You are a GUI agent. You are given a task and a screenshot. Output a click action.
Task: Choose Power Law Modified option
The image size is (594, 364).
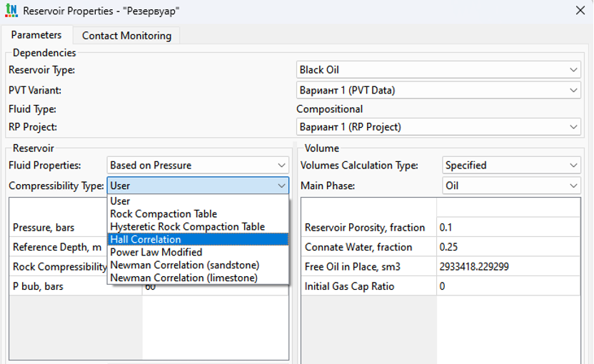pyautogui.click(x=198, y=252)
